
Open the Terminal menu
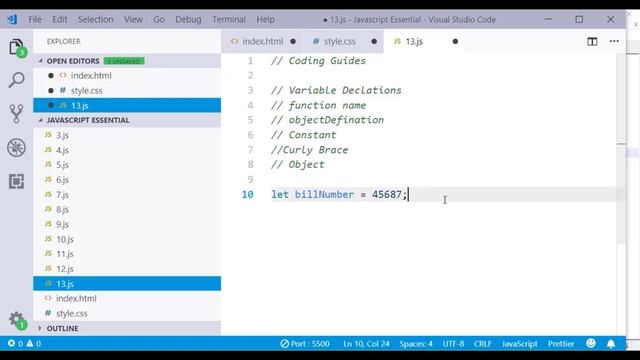229,20
